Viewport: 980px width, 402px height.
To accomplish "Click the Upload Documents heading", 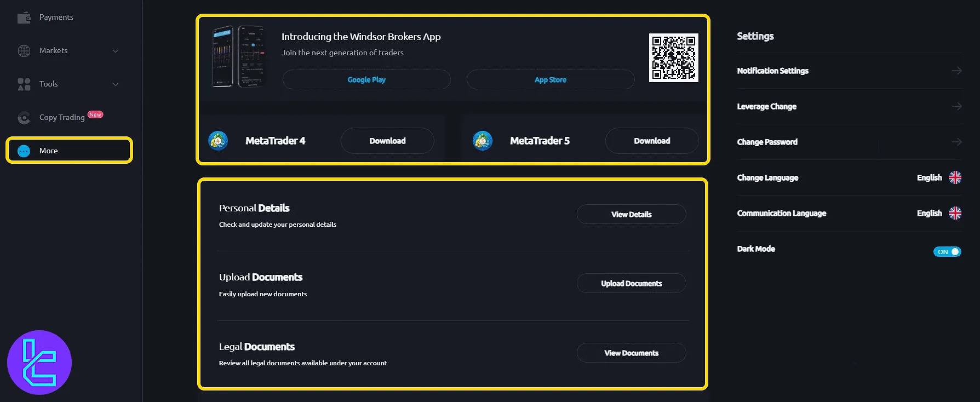I will pyautogui.click(x=261, y=277).
